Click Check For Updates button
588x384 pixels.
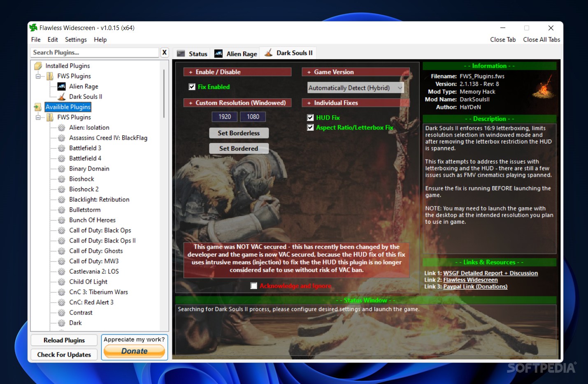coord(64,354)
